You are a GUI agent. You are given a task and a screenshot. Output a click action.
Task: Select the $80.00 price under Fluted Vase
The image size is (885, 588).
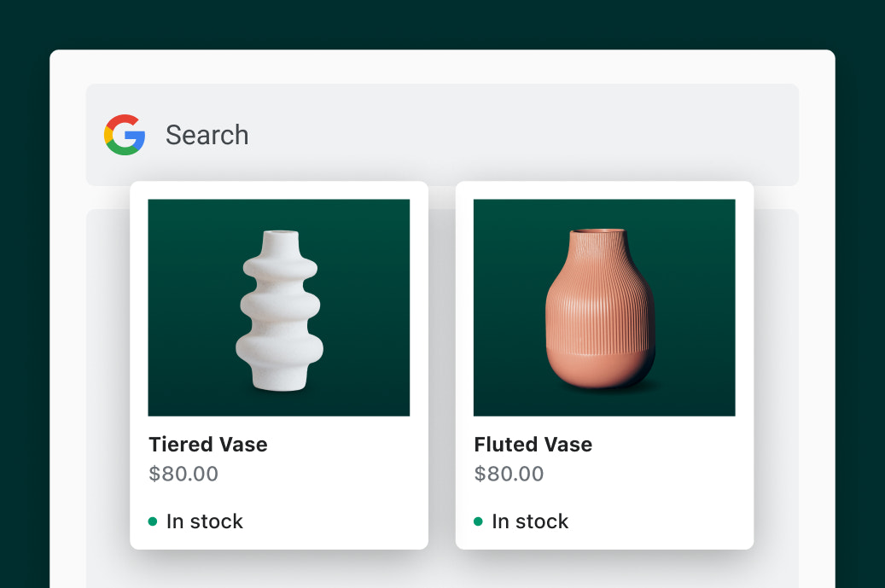point(509,474)
